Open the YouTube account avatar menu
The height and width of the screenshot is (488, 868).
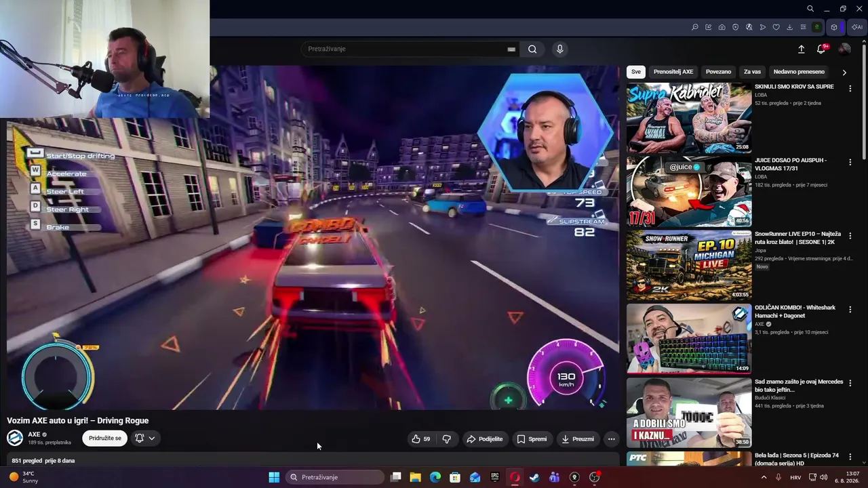[x=844, y=49]
